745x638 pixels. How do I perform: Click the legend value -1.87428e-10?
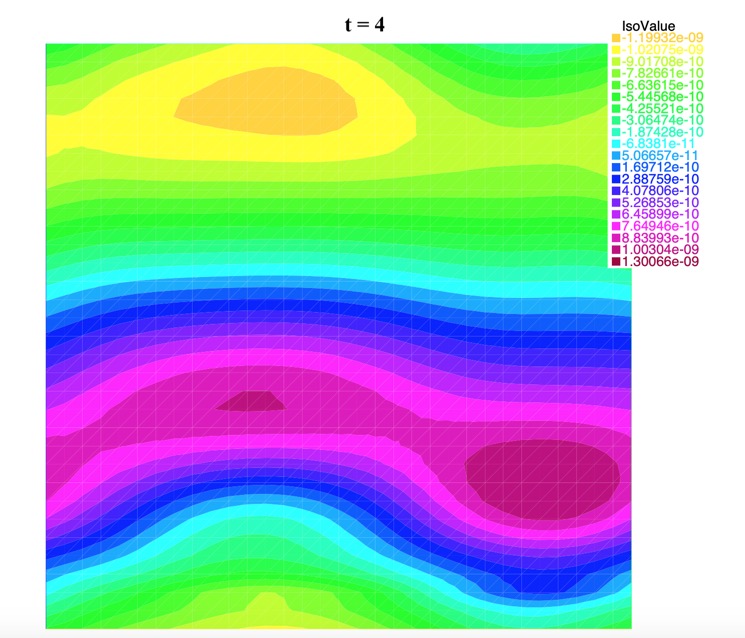pos(662,132)
